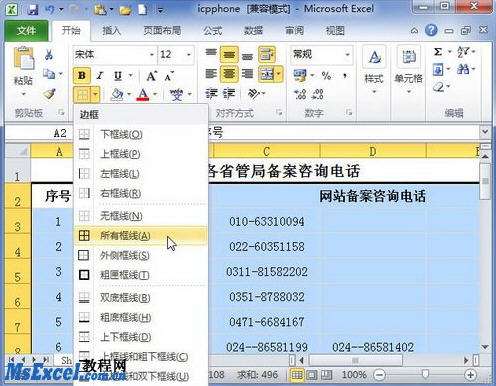Switch to 数据 Data tab
The image size is (496, 386).
click(253, 31)
